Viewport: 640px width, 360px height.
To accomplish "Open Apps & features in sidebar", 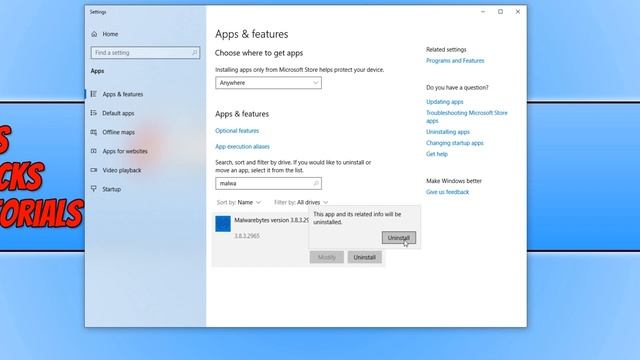I will coord(122,94).
